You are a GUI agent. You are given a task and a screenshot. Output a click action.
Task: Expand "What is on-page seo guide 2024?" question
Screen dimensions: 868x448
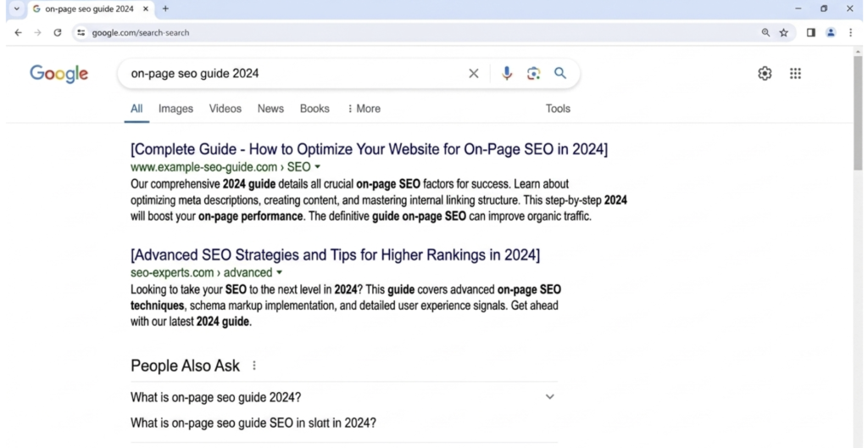coord(344,397)
